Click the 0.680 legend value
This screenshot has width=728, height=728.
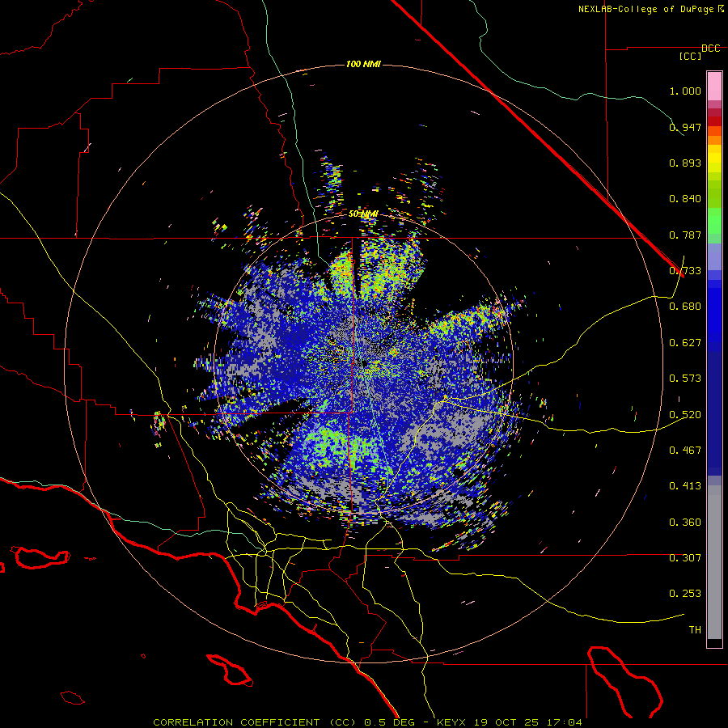pyautogui.click(x=685, y=307)
